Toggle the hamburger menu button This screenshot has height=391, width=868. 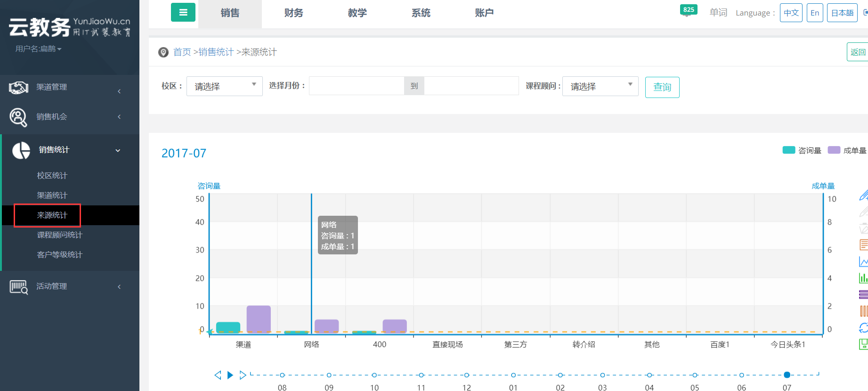click(x=183, y=13)
